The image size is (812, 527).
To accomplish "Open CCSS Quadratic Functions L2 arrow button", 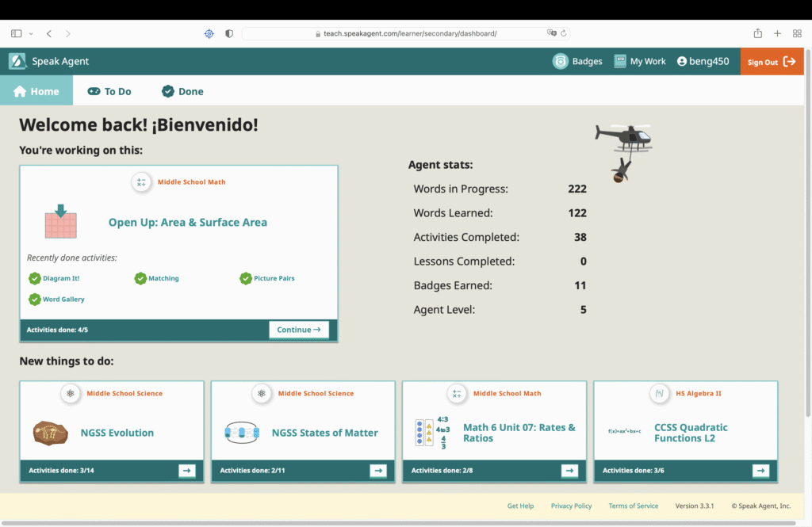I will coord(760,471).
